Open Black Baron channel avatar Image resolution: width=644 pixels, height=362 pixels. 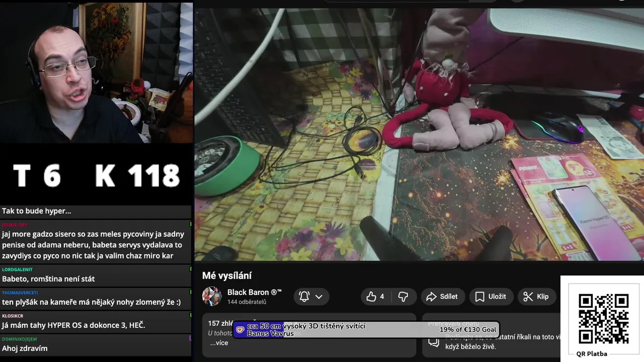pyautogui.click(x=212, y=297)
